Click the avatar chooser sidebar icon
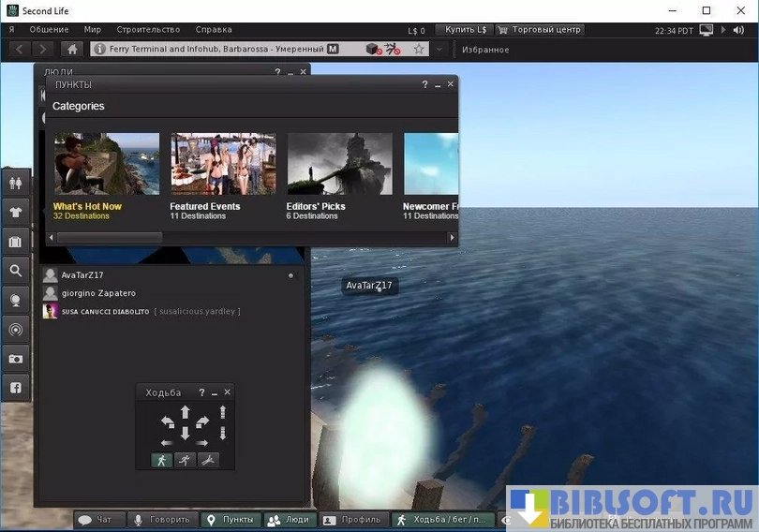 coord(15,184)
